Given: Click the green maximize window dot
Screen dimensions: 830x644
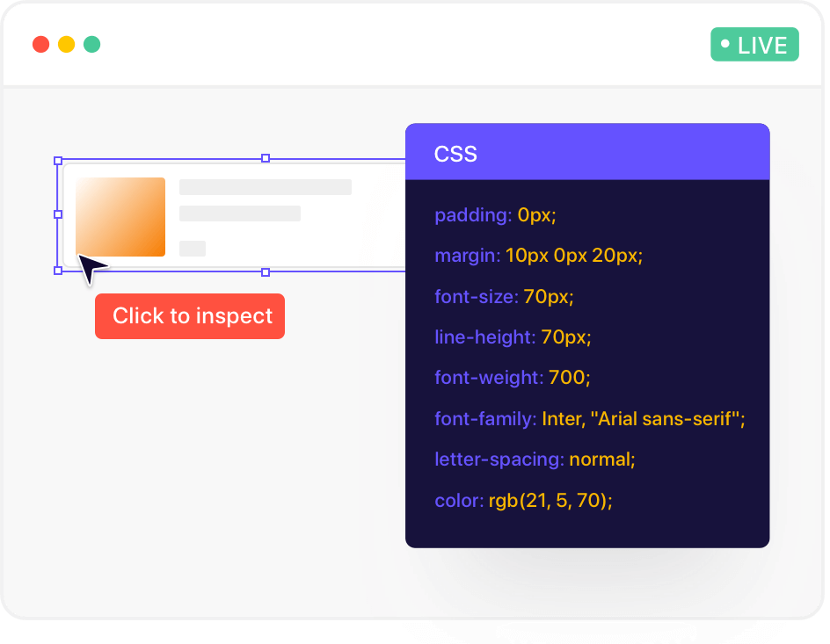Looking at the screenshot, I should click(91, 44).
